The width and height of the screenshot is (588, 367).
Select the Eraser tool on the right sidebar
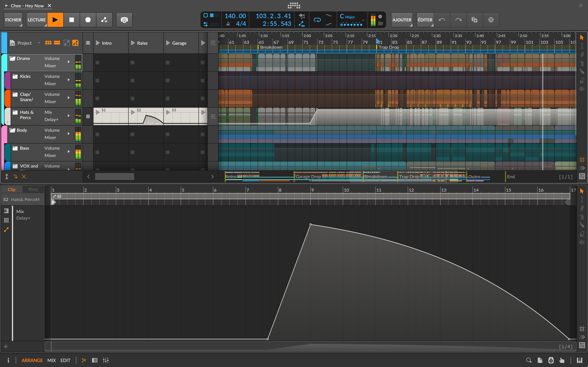point(582,80)
